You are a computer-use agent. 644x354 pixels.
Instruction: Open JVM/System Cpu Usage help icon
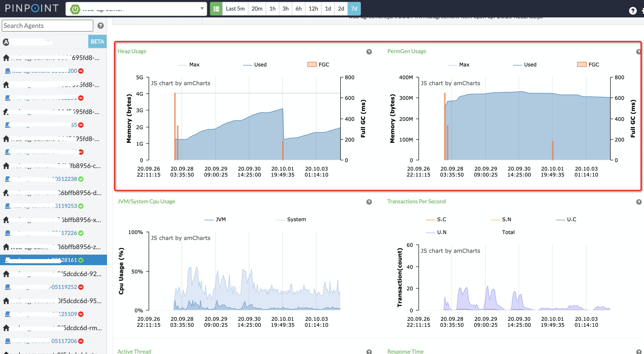[369, 202]
